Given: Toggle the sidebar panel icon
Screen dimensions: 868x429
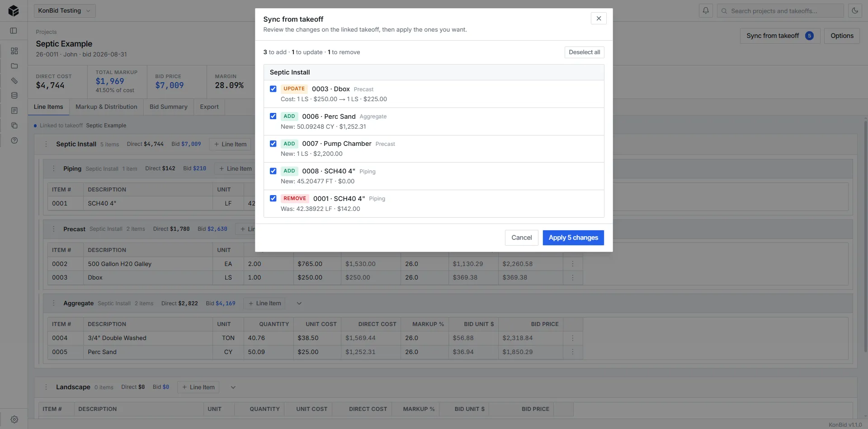Looking at the screenshot, I should [14, 31].
